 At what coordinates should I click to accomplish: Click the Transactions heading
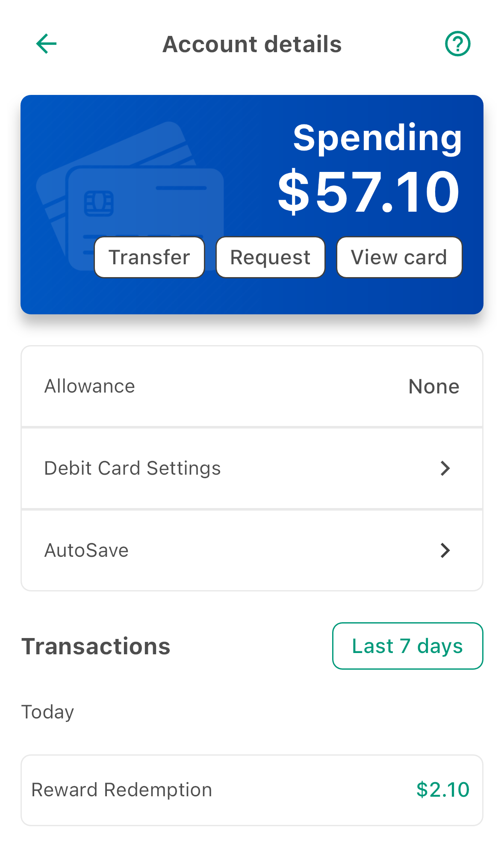click(x=96, y=646)
